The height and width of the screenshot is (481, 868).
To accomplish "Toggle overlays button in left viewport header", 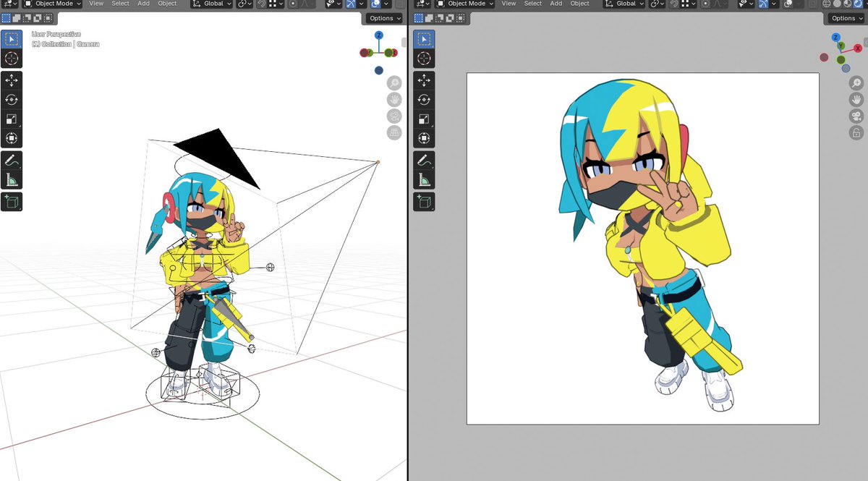I will coord(376,4).
